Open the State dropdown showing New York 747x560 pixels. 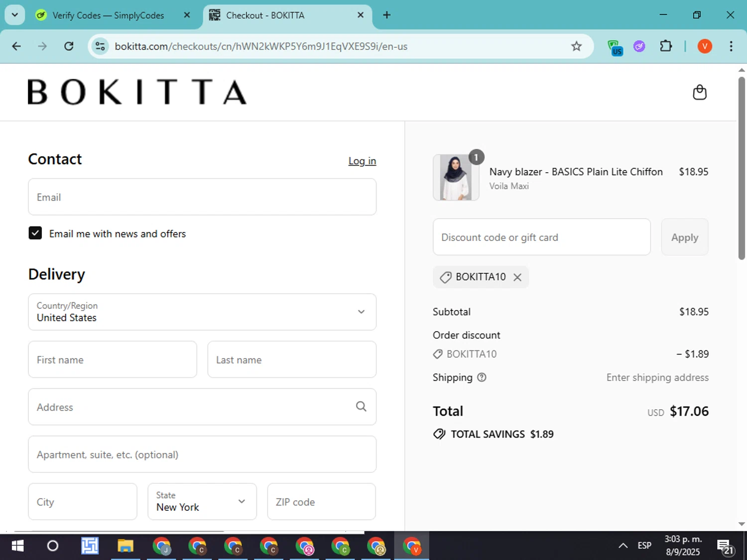202,501
